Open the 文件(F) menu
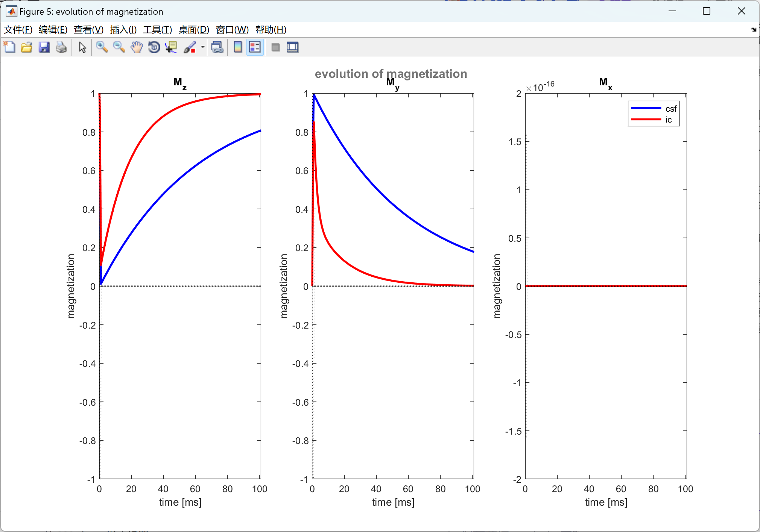Viewport: 760px width, 532px height. [18, 30]
